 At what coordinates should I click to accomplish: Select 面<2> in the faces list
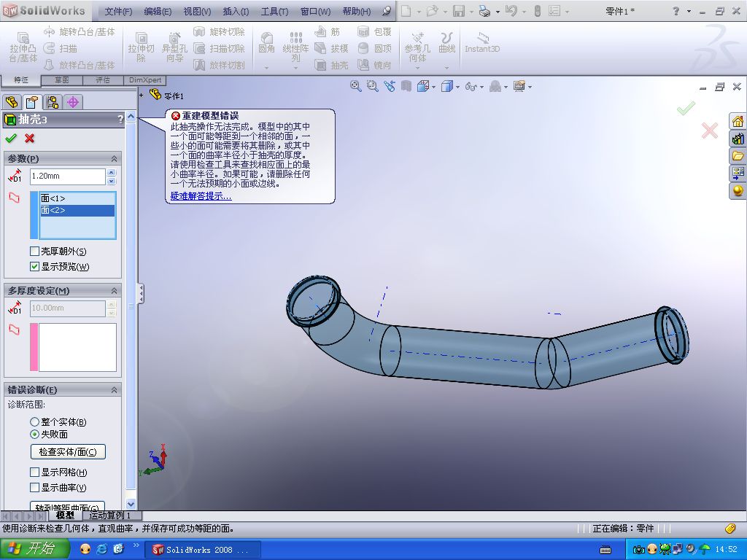(x=77, y=210)
